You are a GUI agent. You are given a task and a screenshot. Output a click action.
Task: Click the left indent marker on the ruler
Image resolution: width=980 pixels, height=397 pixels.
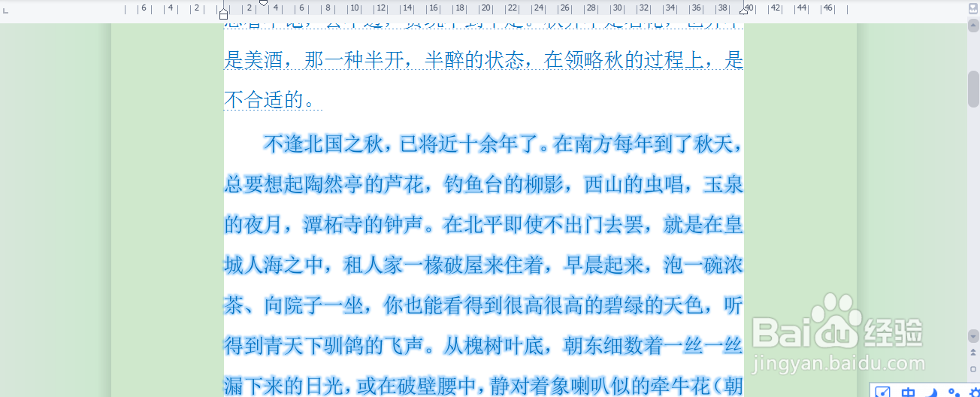tap(223, 14)
